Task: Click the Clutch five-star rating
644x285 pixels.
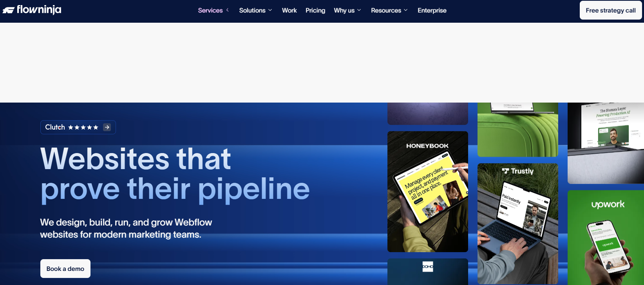Action: coord(83,127)
